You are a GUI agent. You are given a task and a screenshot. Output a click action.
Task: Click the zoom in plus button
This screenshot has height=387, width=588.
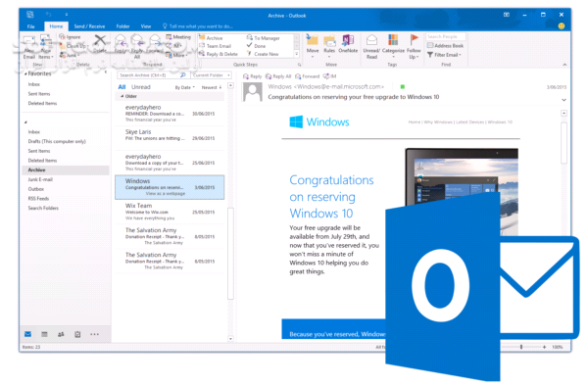(544, 347)
